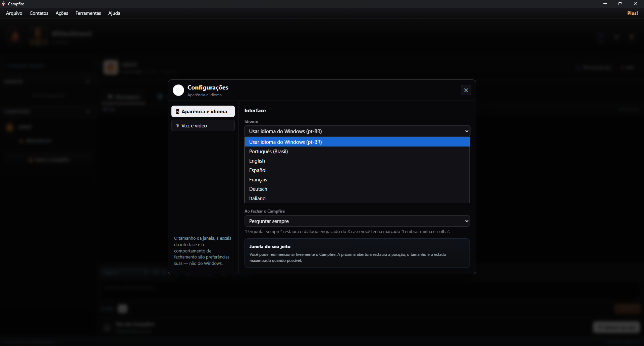644x346 pixels.
Task: Select Deutsch in the language list
Action: coord(357,189)
